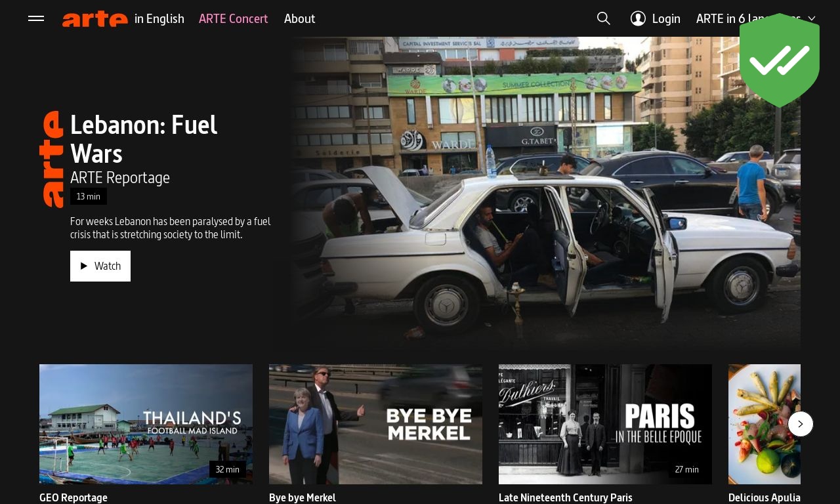This screenshot has width=840, height=504.
Task: Open the About page
Action: (x=300, y=18)
